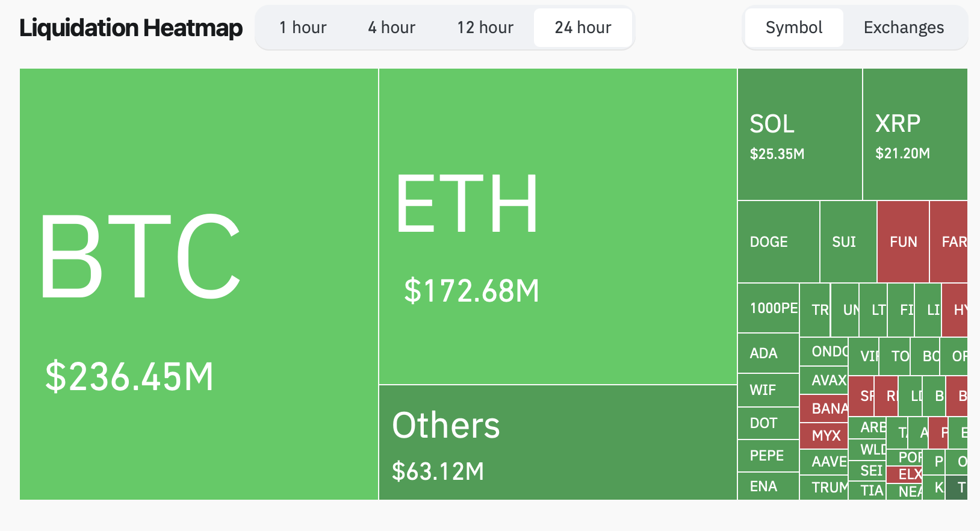Choose the 12 hour timeframe

pyautogui.click(x=485, y=28)
